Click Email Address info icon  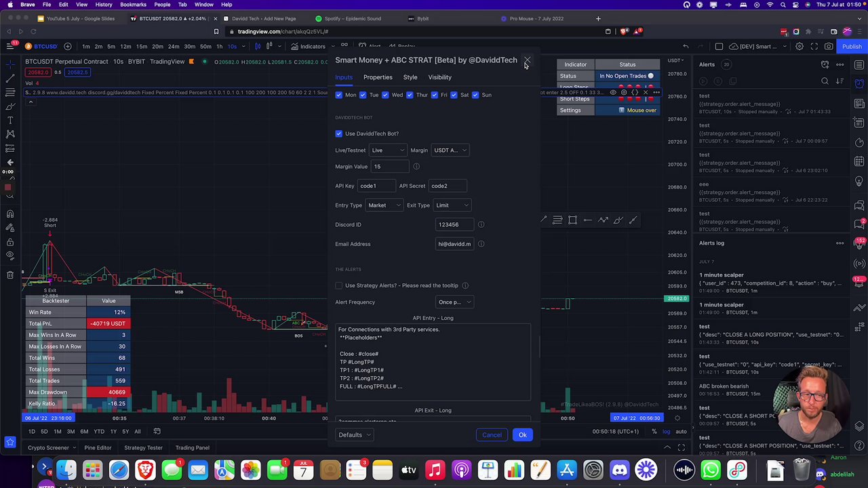(x=481, y=244)
